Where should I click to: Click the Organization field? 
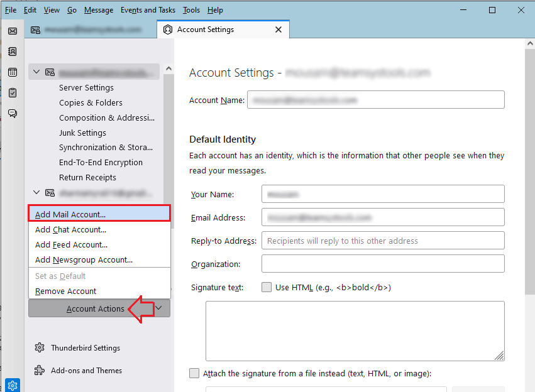click(383, 264)
